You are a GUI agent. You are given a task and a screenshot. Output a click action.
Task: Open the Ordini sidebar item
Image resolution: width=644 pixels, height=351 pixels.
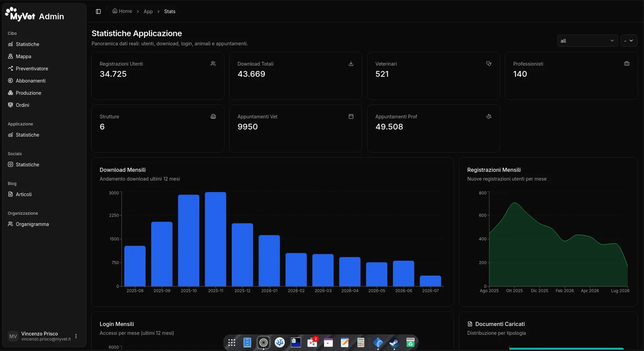(44, 105)
